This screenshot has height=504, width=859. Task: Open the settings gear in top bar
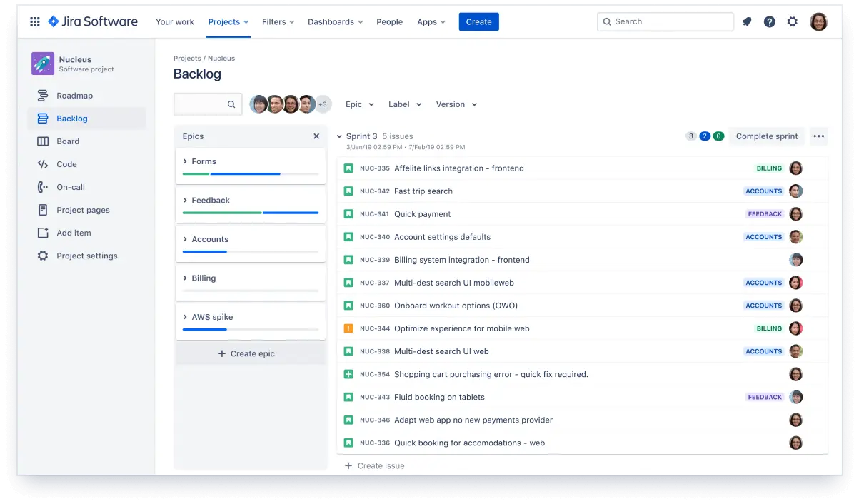pos(792,21)
